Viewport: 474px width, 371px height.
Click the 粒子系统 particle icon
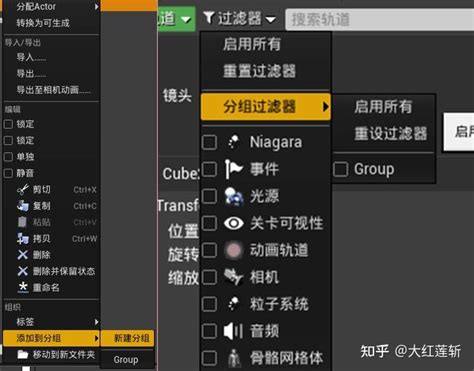tap(233, 304)
